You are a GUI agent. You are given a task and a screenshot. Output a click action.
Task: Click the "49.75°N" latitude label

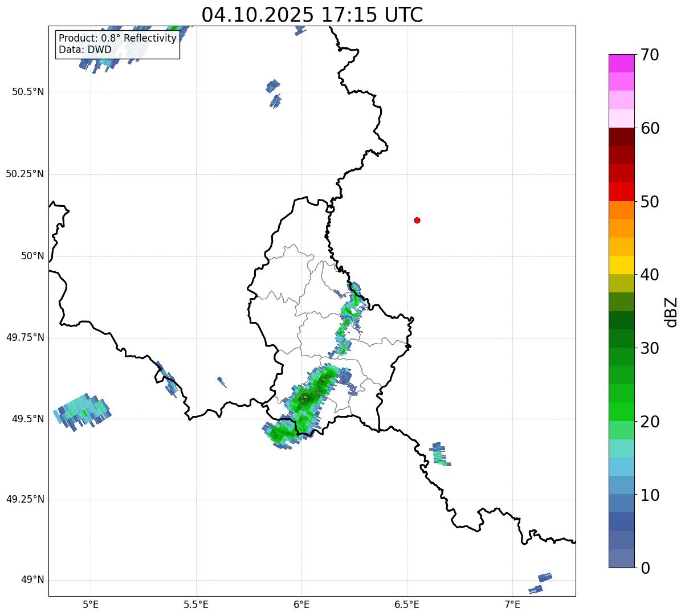[x=25, y=337]
